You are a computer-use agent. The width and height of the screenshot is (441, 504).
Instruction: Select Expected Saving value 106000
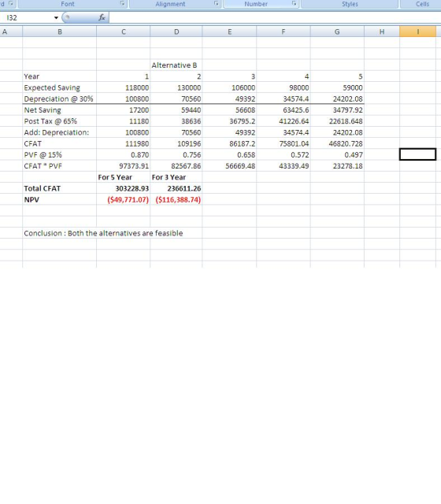tap(229, 87)
